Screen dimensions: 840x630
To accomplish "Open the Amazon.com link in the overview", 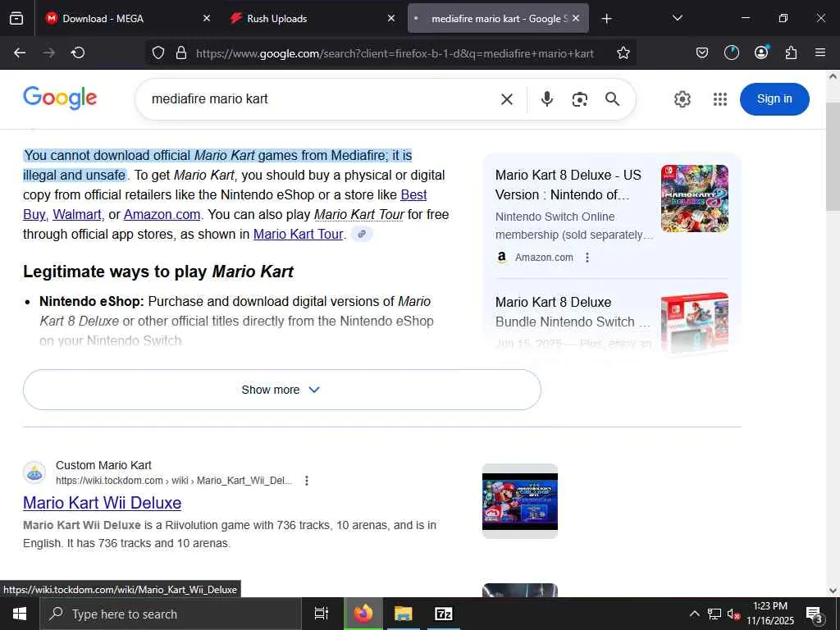I will pos(162,214).
